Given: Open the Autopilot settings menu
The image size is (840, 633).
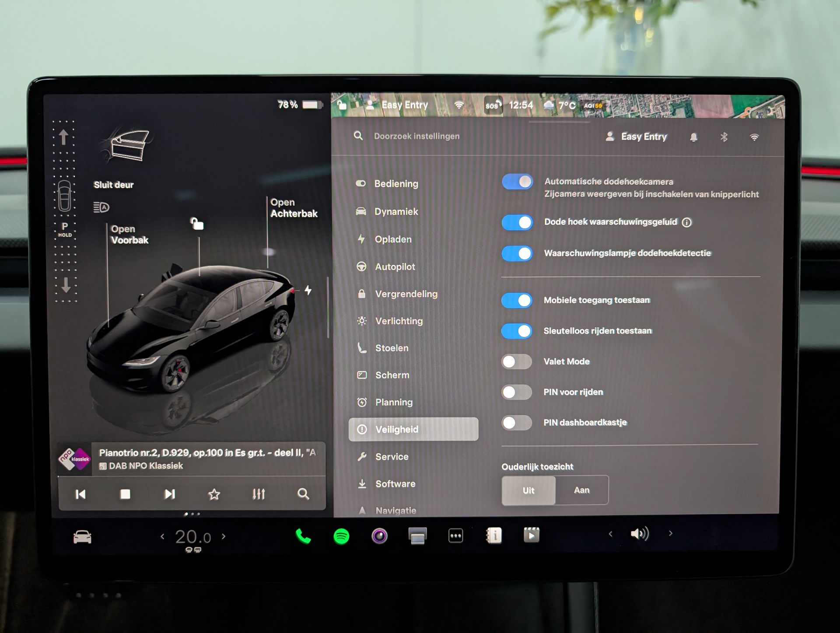Looking at the screenshot, I should (395, 267).
